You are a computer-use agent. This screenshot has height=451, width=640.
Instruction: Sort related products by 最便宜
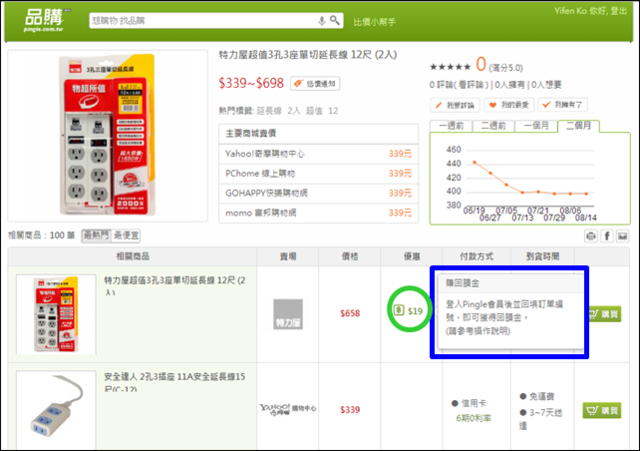(126, 235)
